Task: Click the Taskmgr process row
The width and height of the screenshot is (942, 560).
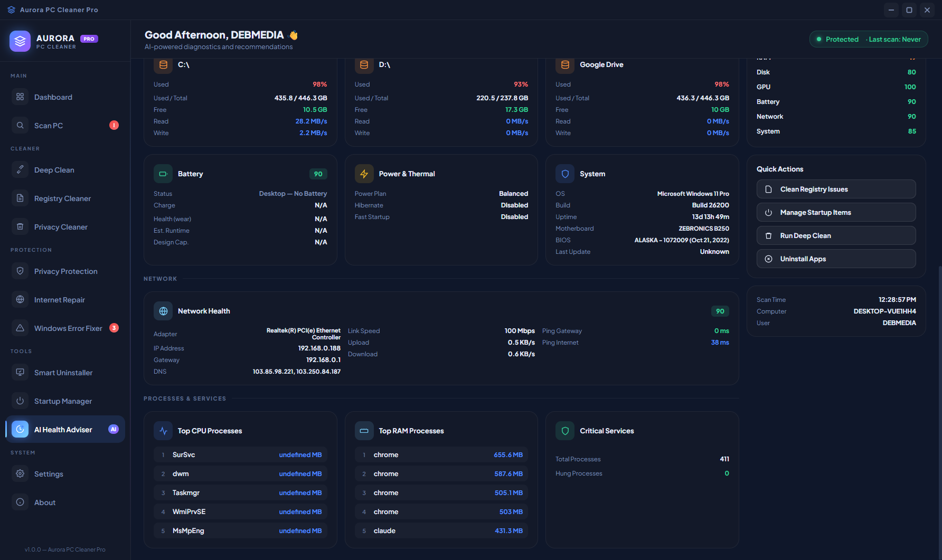Action: pyautogui.click(x=240, y=493)
